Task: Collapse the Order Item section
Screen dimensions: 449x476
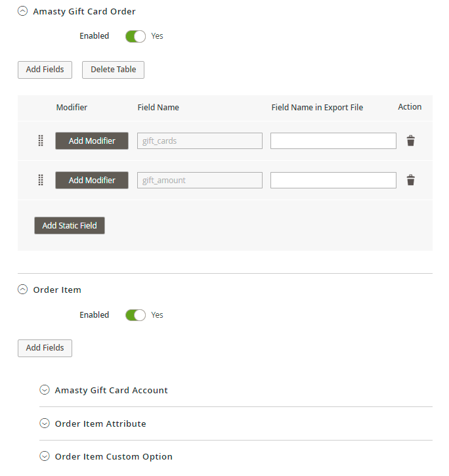Action: [23, 290]
